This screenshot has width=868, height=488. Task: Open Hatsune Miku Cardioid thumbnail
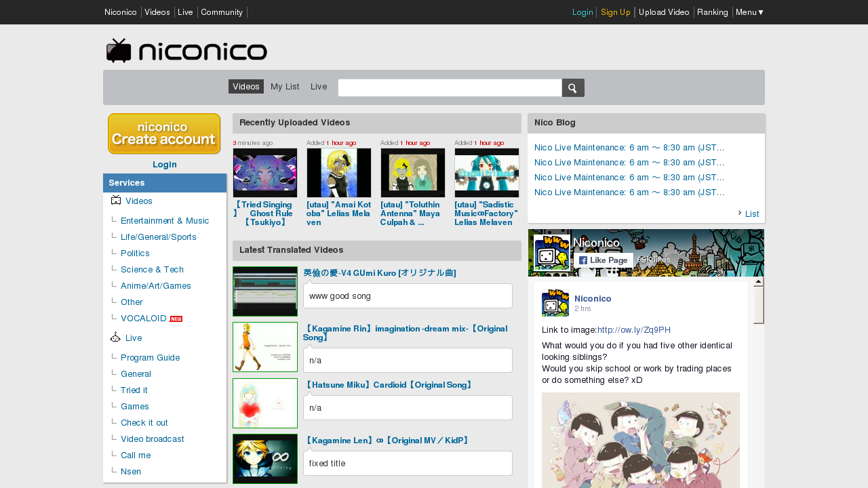coord(265,403)
